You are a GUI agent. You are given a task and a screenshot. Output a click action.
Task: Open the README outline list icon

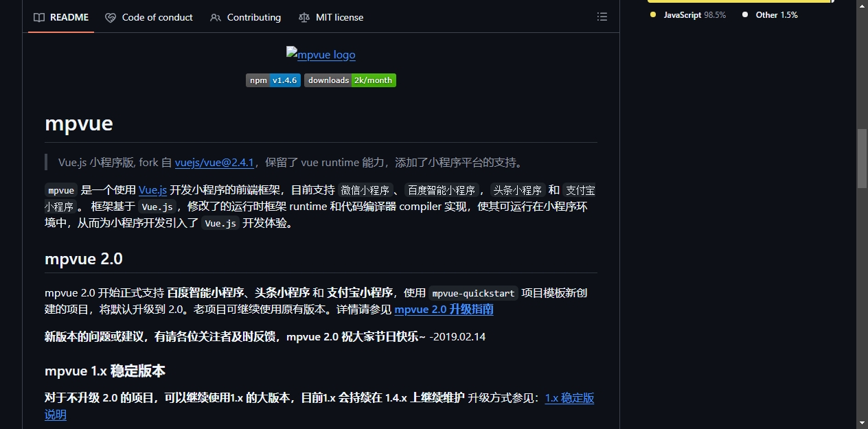(x=602, y=17)
